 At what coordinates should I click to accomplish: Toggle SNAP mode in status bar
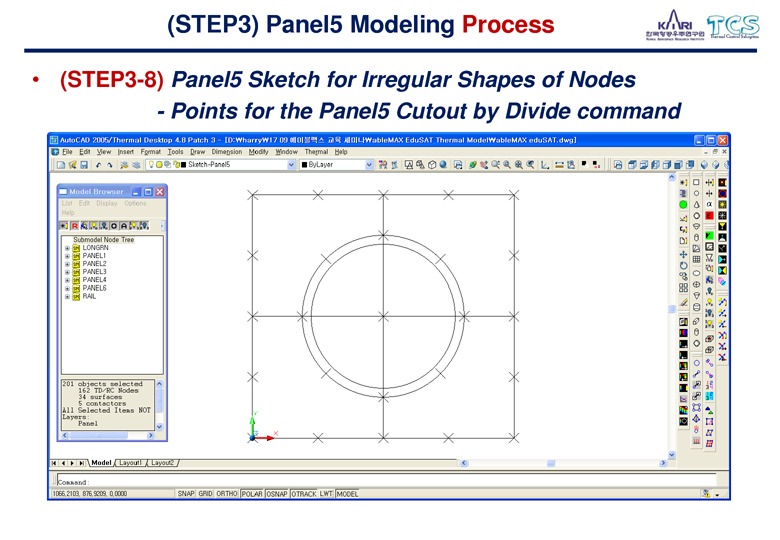point(186,494)
